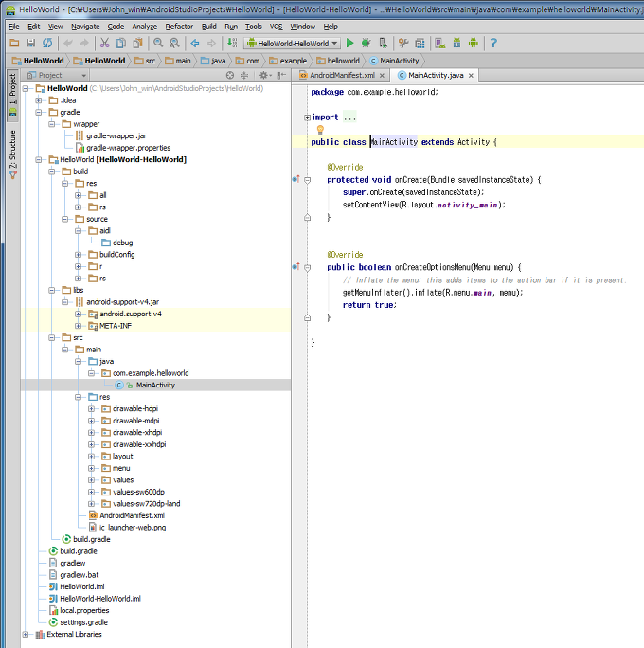The width and height of the screenshot is (644, 648).
Task: Open the Build menu
Action: tap(209, 27)
